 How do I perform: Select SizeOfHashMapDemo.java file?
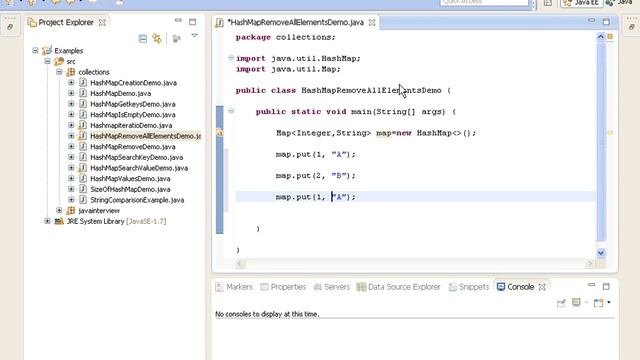tap(130, 189)
